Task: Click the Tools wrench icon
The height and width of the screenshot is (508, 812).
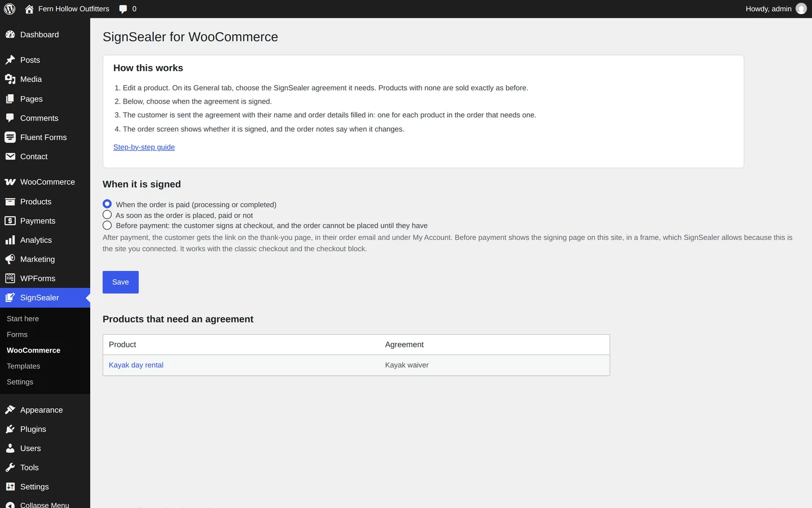Action: coord(10,467)
